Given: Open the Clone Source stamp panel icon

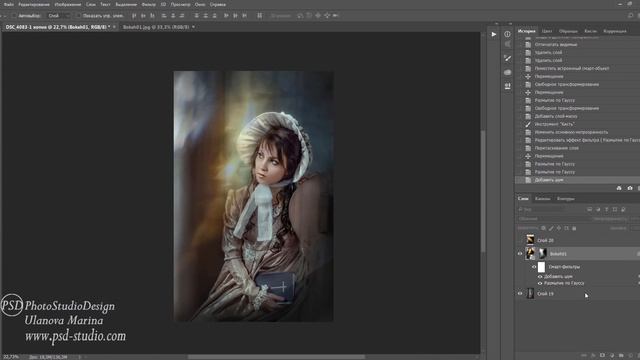Looking at the screenshot, I should click(x=507, y=86).
